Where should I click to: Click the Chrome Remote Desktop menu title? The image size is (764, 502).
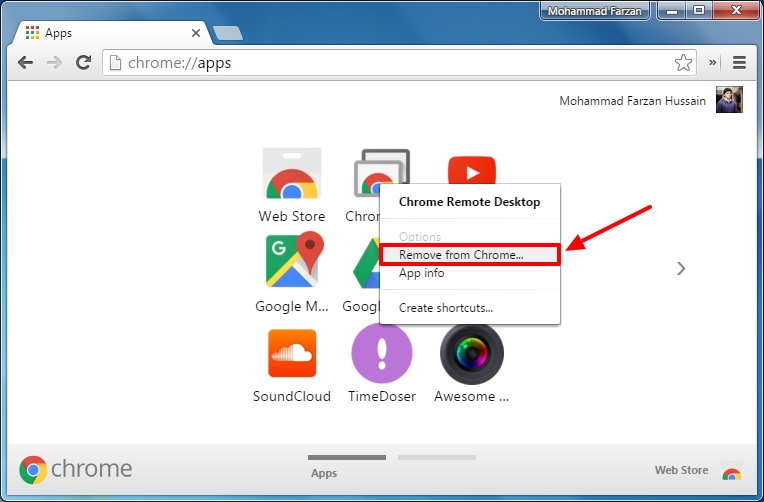[x=469, y=202]
